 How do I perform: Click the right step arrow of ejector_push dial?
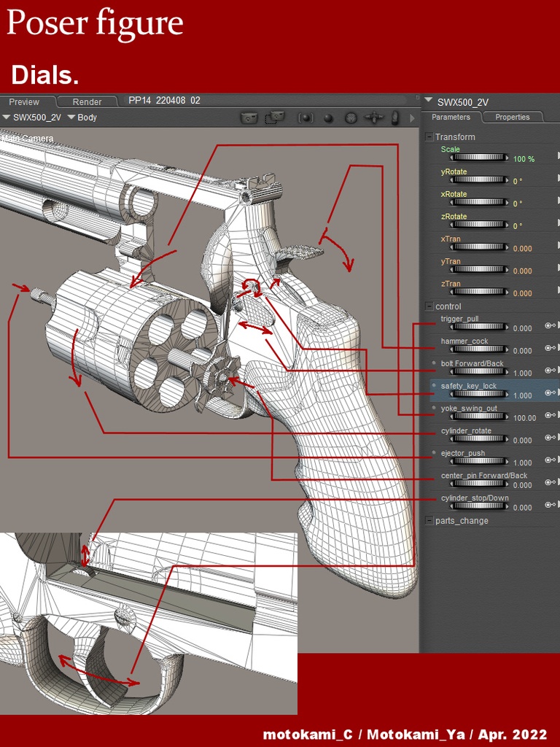tap(507, 461)
